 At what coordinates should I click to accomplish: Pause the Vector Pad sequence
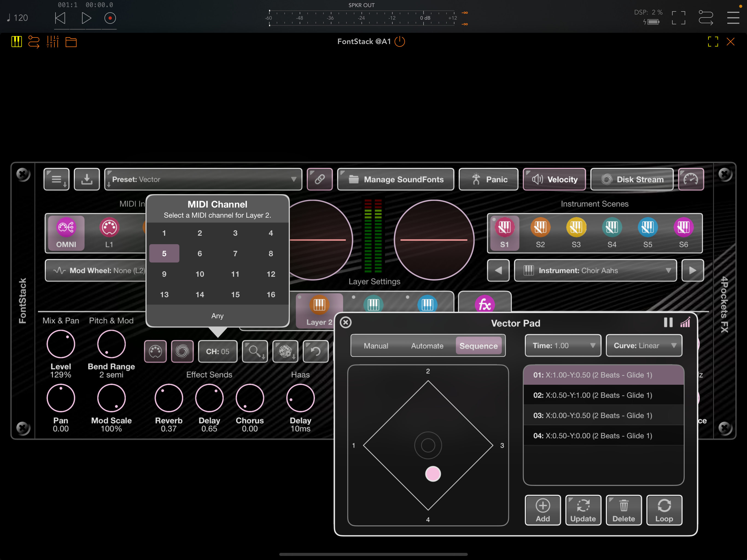[668, 323]
